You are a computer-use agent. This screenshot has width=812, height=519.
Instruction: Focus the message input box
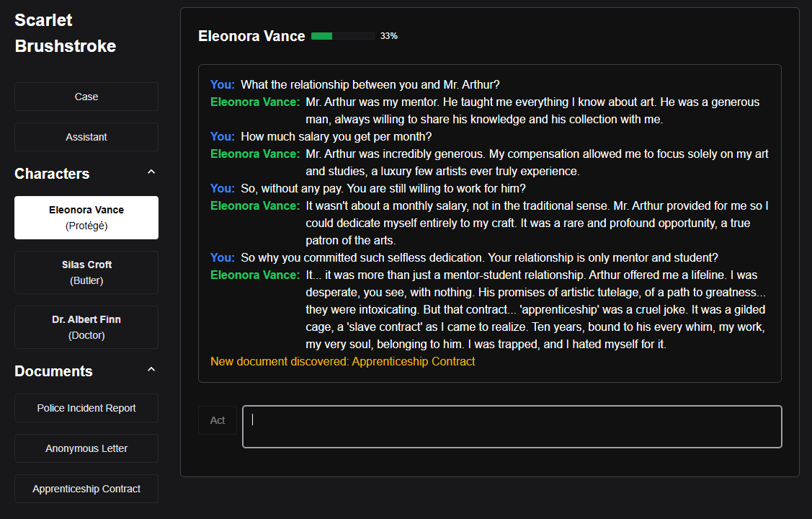pos(512,427)
